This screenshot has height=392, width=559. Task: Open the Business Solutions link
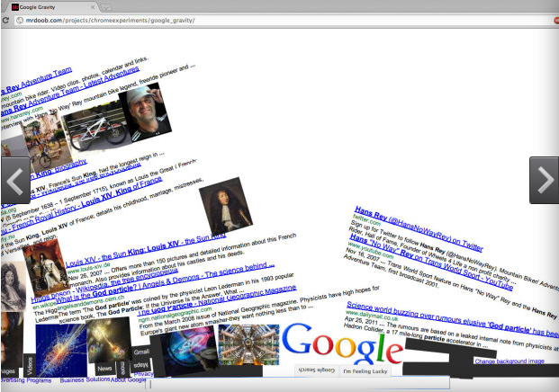(85, 380)
